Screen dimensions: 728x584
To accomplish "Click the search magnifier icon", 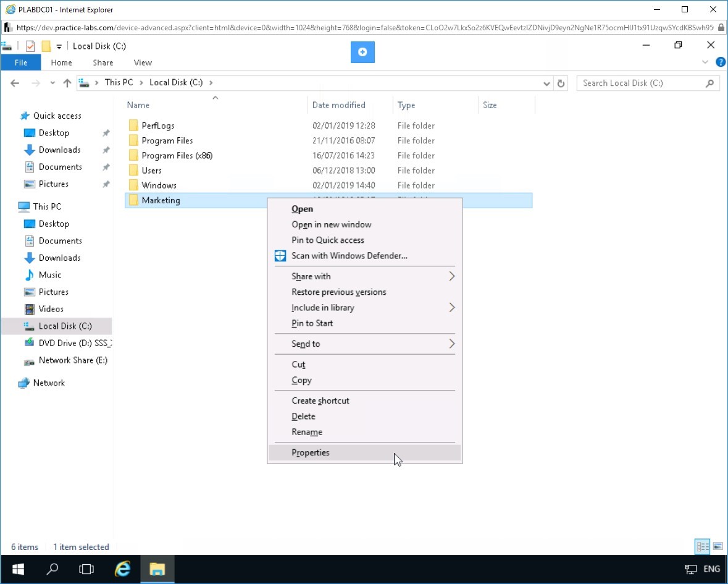I will pos(709,83).
